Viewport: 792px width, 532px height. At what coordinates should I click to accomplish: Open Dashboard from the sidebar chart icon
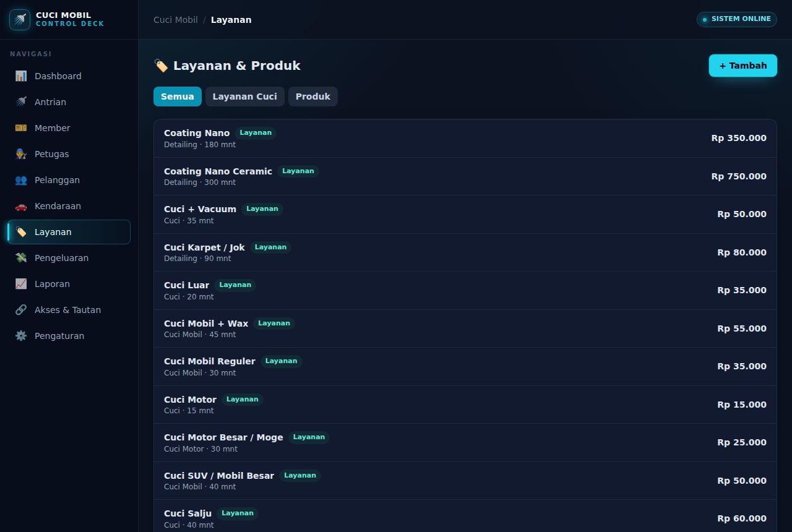click(21, 76)
